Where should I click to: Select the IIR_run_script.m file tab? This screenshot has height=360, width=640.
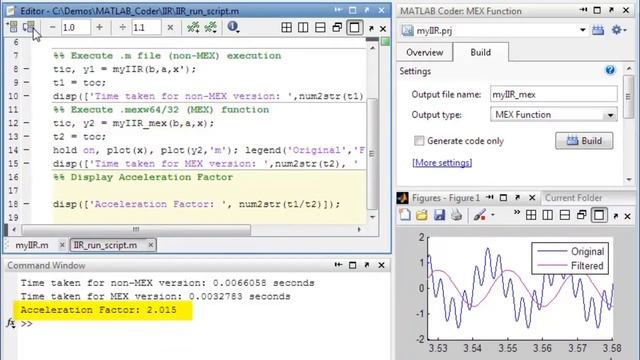pos(105,245)
